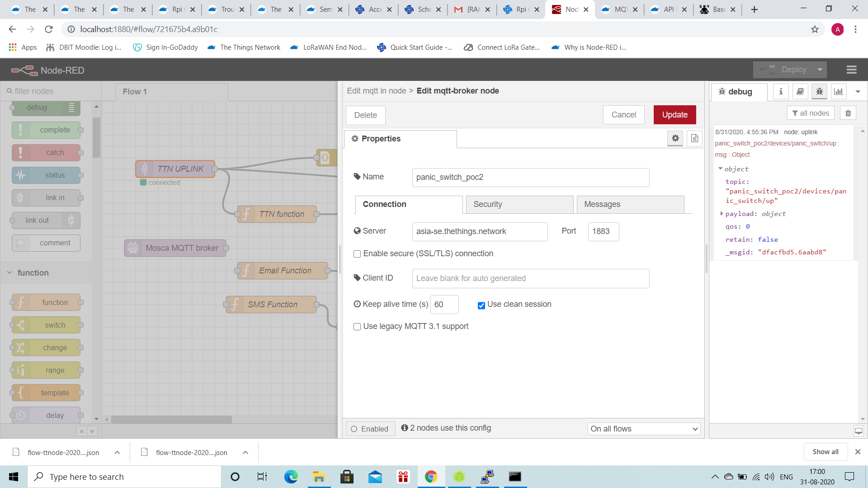Select the Mosca MQTT broker node
Viewport: 868px width, 488px height.
tap(175, 248)
